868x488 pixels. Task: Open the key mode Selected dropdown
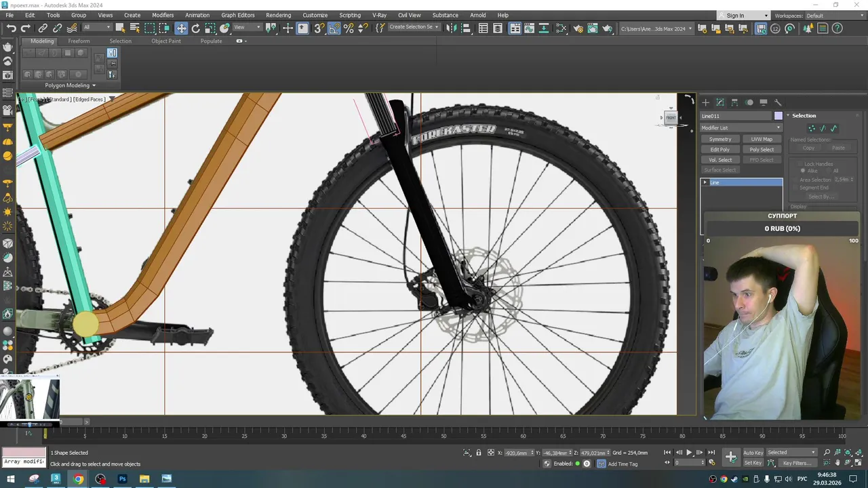pos(791,453)
